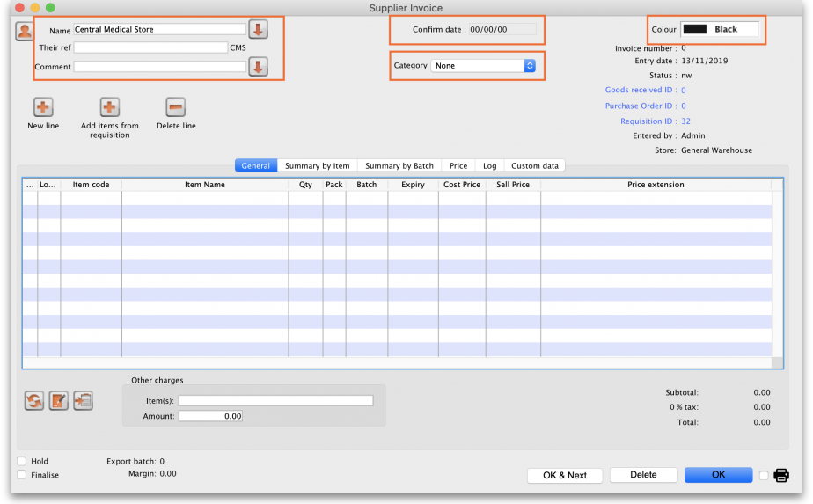Click the supplier contact person icon
The width and height of the screenshot is (813, 504).
click(x=25, y=31)
